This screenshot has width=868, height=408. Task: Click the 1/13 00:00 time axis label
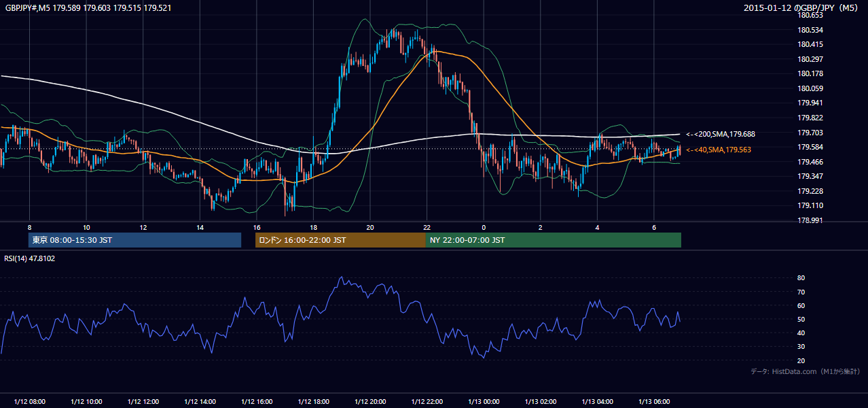coord(484,401)
